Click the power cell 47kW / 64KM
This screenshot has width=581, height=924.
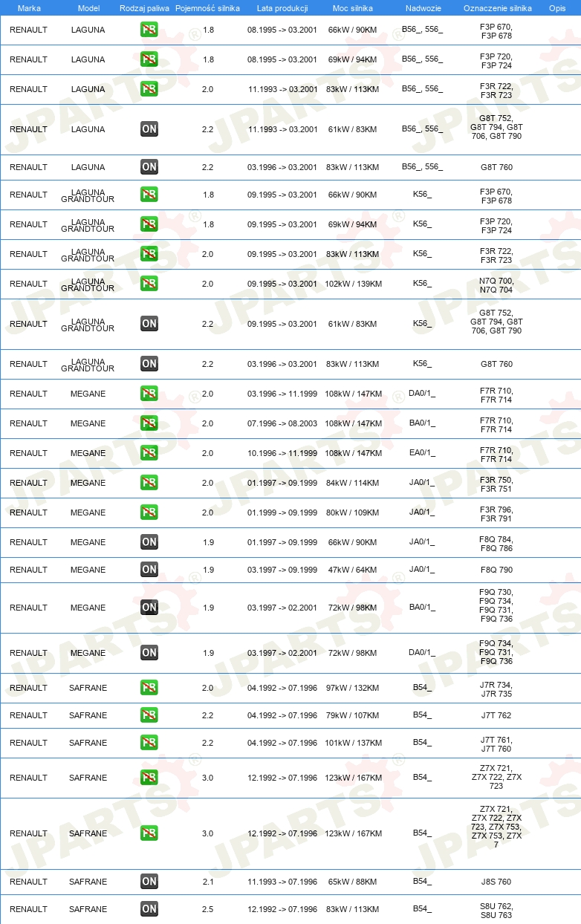coord(353,570)
